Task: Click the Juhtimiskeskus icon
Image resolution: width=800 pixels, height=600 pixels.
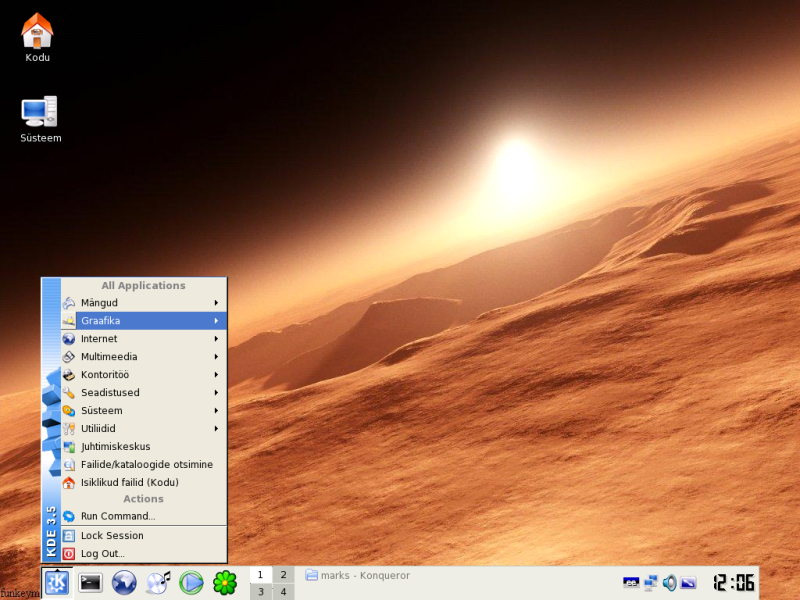Action: coord(69,446)
